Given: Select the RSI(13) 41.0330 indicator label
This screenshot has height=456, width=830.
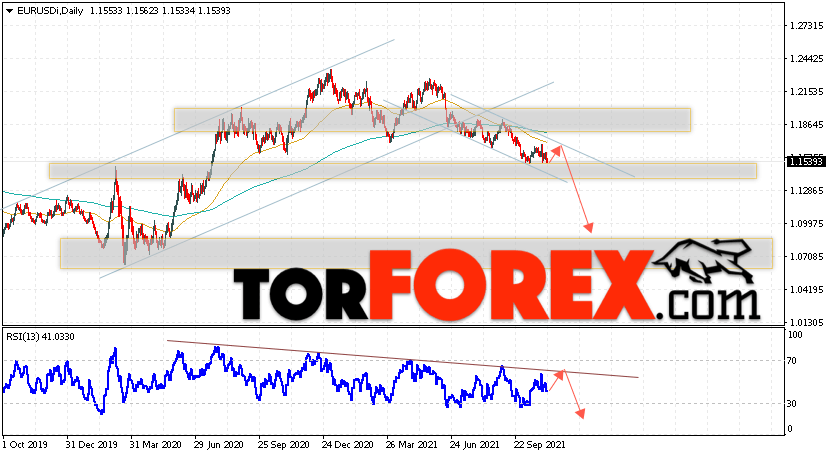Looking at the screenshot, I should point(40,336).
